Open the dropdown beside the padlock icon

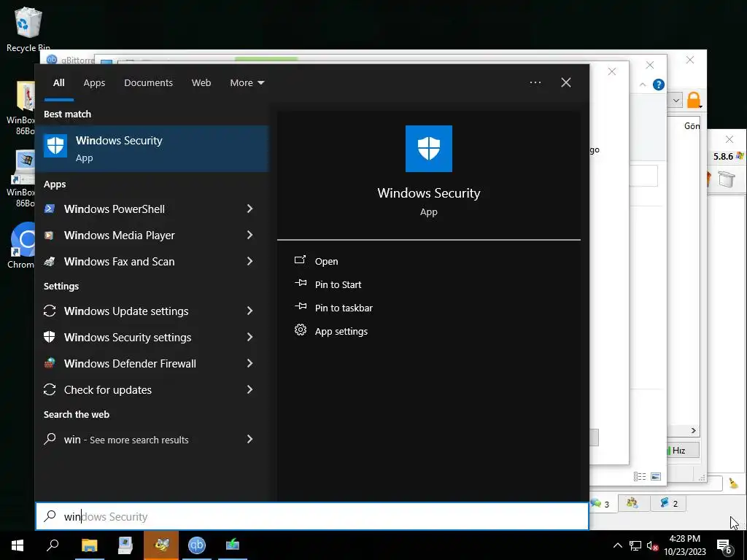[676, 101]
